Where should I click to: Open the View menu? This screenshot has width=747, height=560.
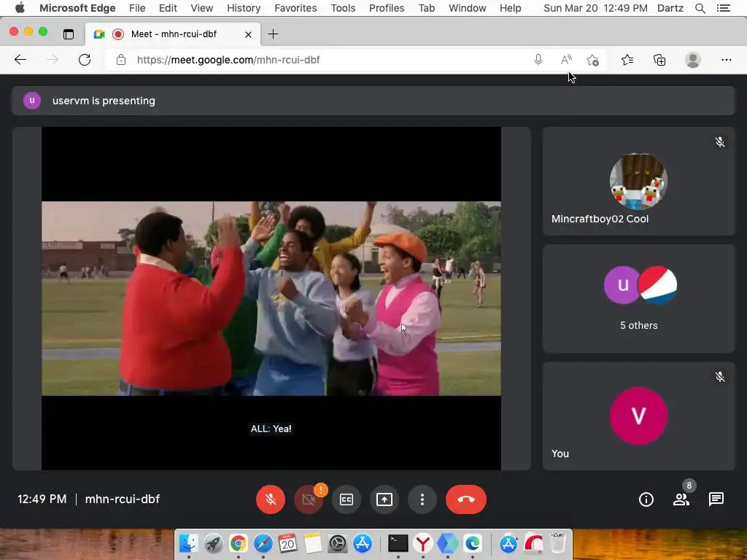pyautogui.click(x=201, y=8)
